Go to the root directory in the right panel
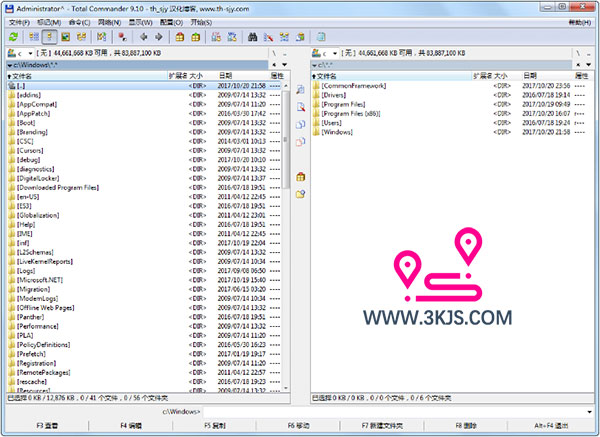 578,53
